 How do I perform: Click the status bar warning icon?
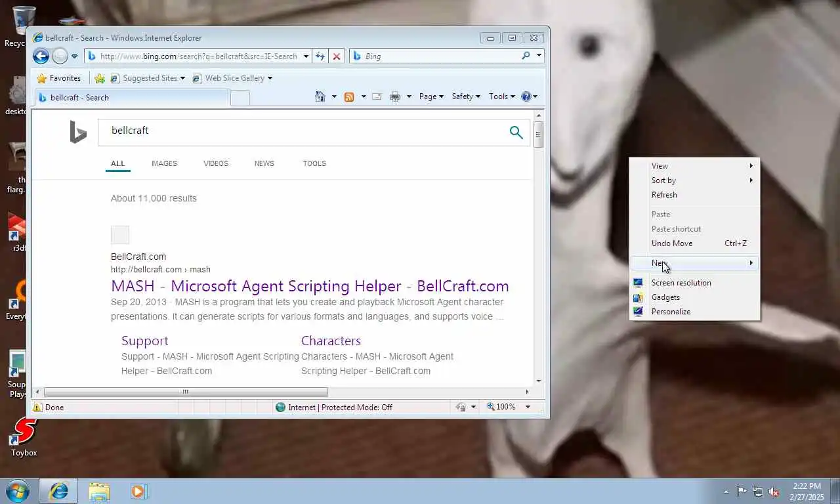[x=38, y=408]
